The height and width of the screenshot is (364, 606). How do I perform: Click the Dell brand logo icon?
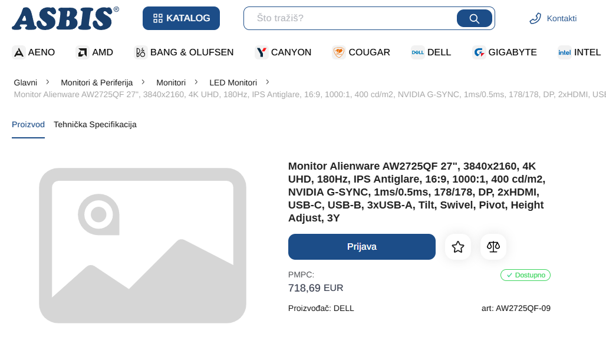(x=418, y=52)
